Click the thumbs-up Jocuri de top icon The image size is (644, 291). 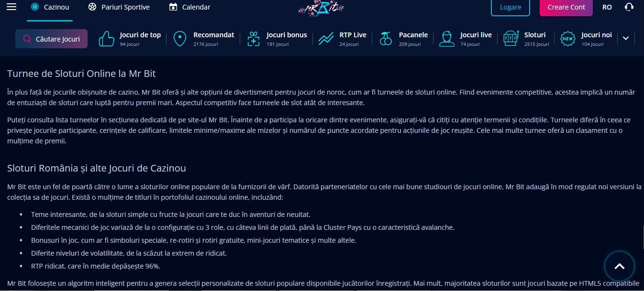pyautogui.click(x=107, y=39)
